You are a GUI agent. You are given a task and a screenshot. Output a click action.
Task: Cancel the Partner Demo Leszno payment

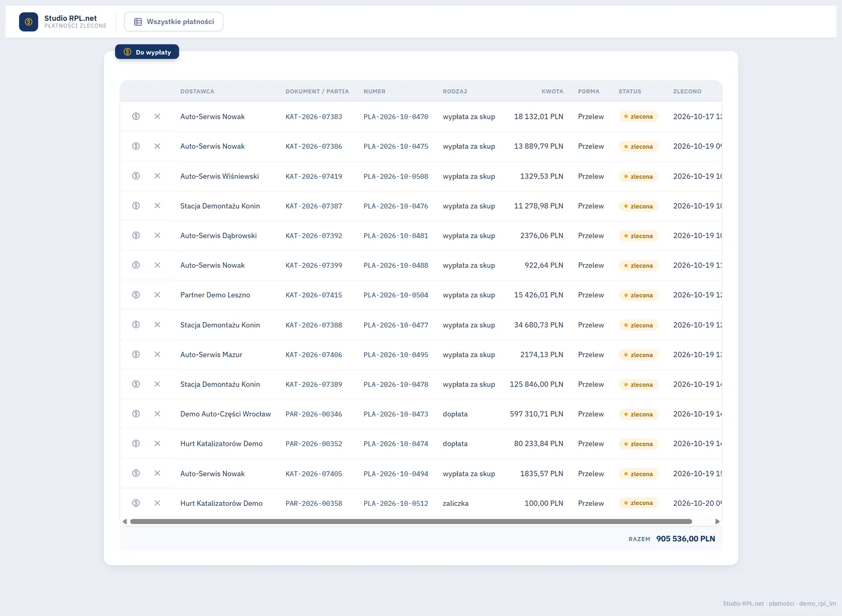click(157, 295)
